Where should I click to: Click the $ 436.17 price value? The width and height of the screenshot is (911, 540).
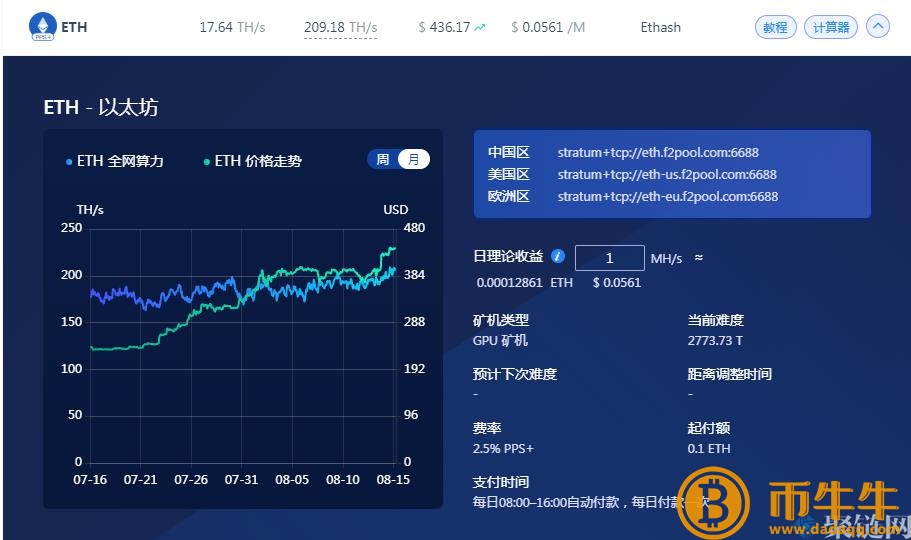[x=444, y=27]
